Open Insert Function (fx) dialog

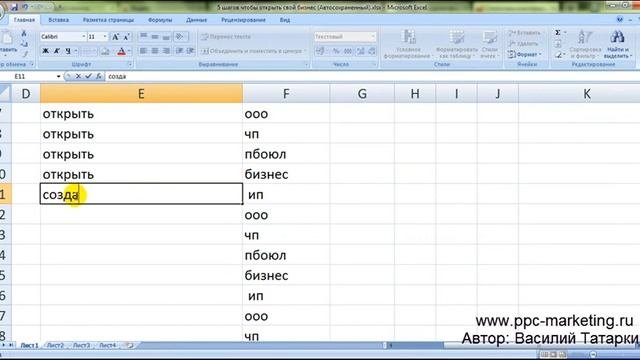click(98, 76)
